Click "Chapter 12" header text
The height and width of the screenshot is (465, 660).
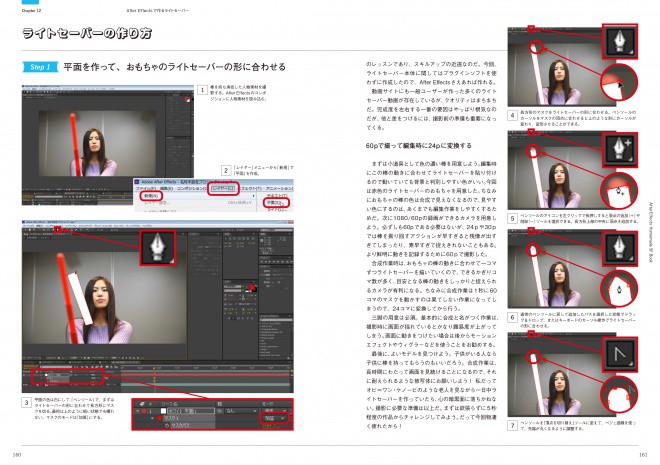pyautogui.click(x=31, y=11)
